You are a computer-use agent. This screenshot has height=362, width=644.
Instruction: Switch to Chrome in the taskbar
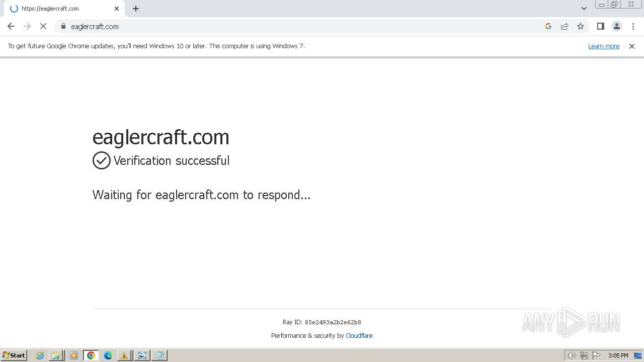91,355
